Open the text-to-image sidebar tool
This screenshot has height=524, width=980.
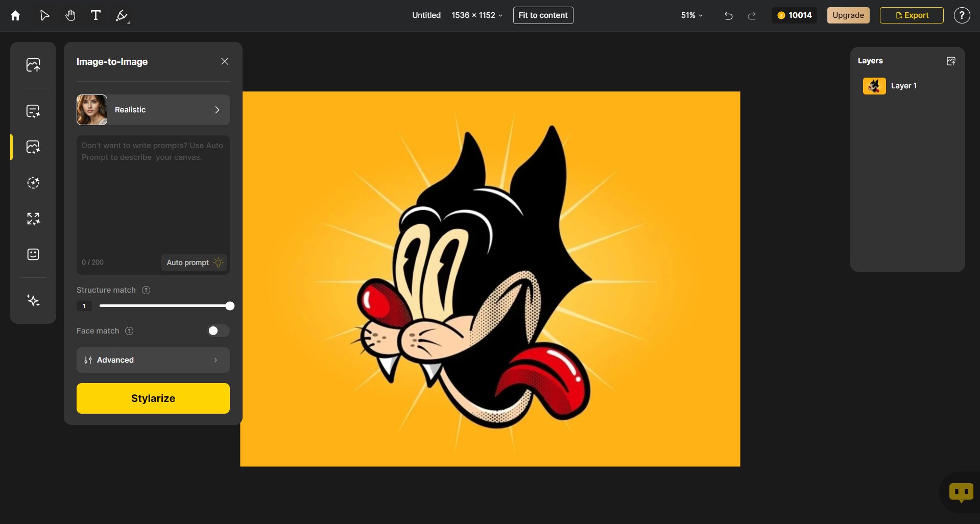click(33, 111)
